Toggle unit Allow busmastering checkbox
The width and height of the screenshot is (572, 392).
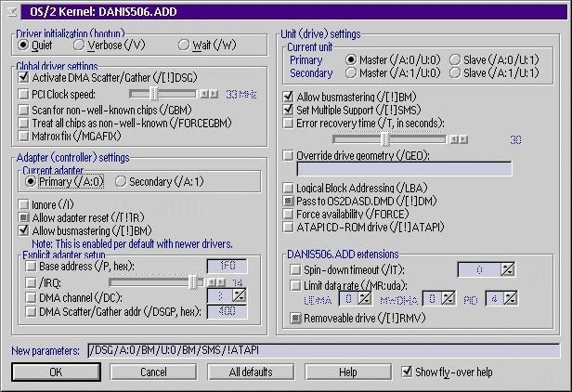[288, 97]
